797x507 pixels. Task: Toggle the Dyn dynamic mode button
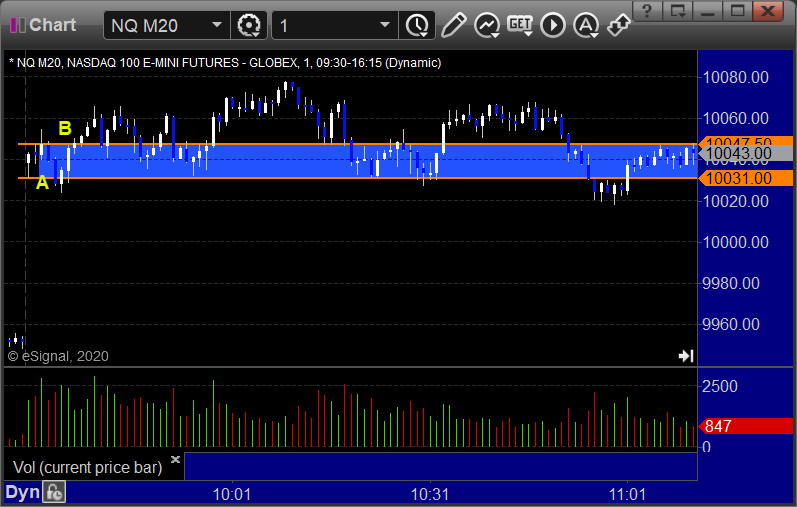pyautogui.click(x=22, y=492)
